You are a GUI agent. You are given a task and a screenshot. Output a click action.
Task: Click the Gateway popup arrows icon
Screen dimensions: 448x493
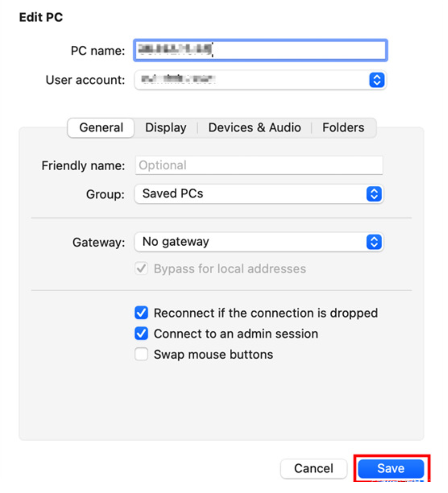coord(374,242)
